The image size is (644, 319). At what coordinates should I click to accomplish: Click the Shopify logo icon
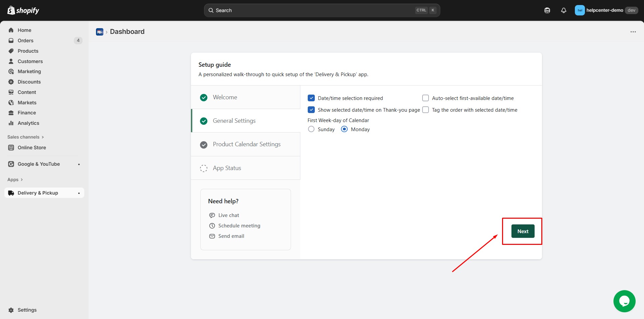[x=11, y=10]
